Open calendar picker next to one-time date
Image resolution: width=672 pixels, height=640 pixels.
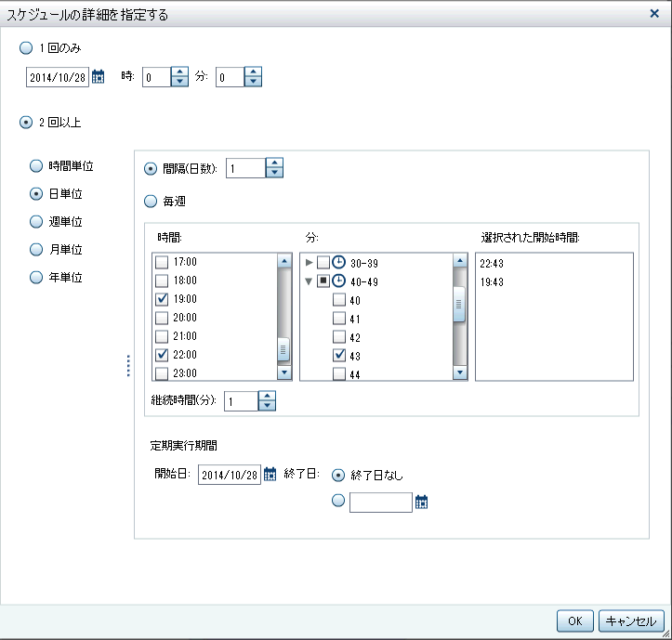pyautogui.click(x=99, y=78)
